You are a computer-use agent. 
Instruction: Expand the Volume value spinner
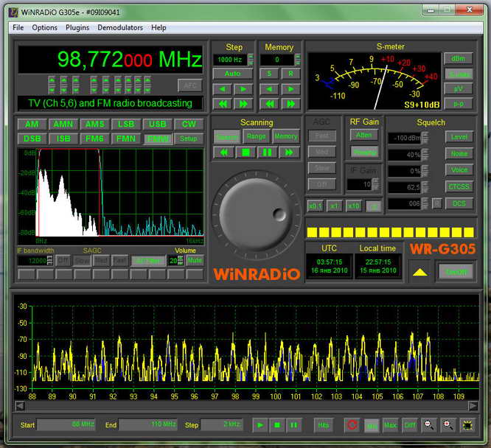[x=181, y=260]
